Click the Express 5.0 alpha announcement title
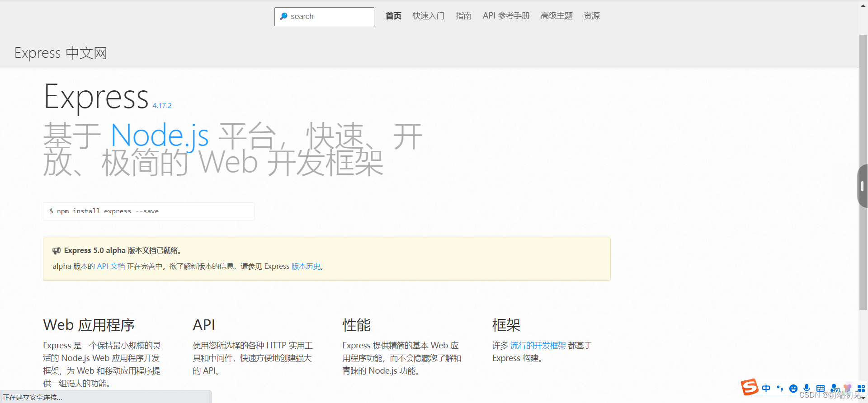Viewport: 868px width, 403px height. tap(123, 250)
